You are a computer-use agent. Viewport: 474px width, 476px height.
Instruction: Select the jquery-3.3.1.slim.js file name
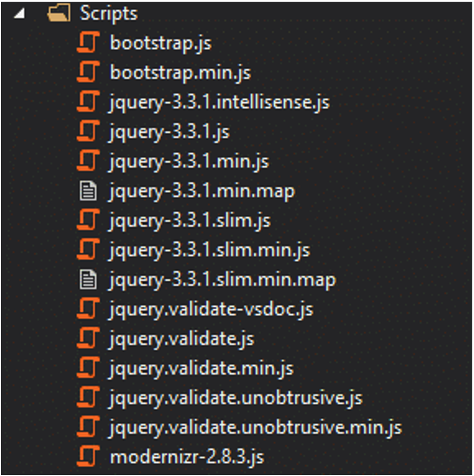coord(190,221)
